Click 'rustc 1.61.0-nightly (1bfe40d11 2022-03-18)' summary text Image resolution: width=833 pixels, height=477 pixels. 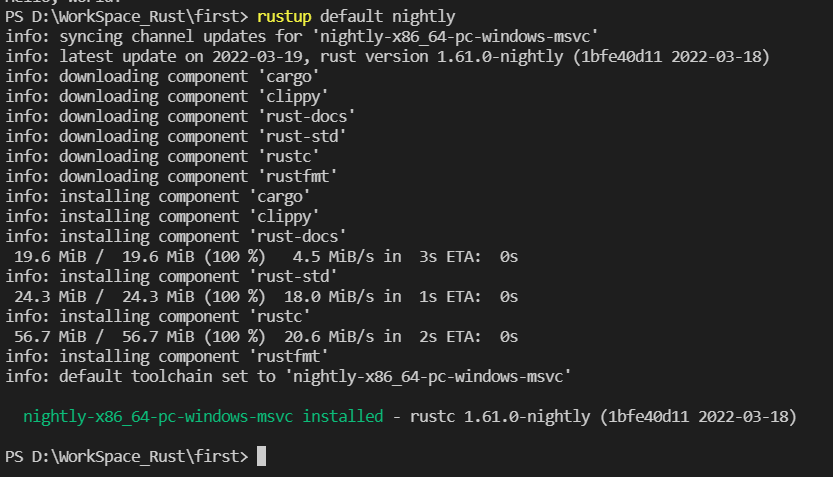604,416
